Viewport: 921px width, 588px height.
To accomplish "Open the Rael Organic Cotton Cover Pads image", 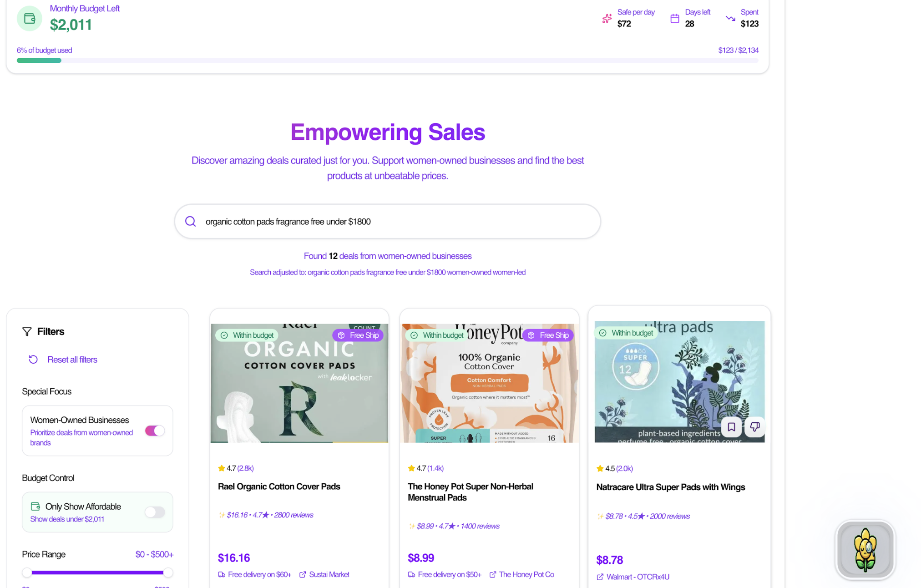I will click(x=299, y=391).
